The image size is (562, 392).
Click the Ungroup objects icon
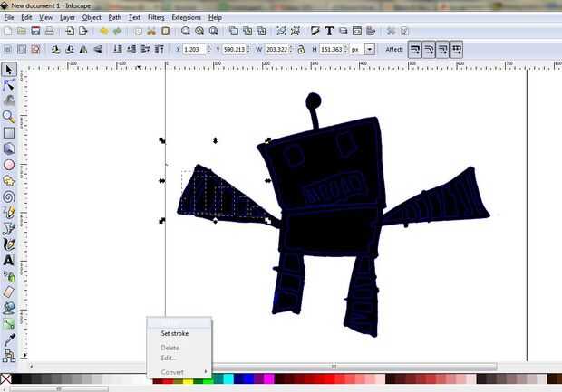[296, 31]
